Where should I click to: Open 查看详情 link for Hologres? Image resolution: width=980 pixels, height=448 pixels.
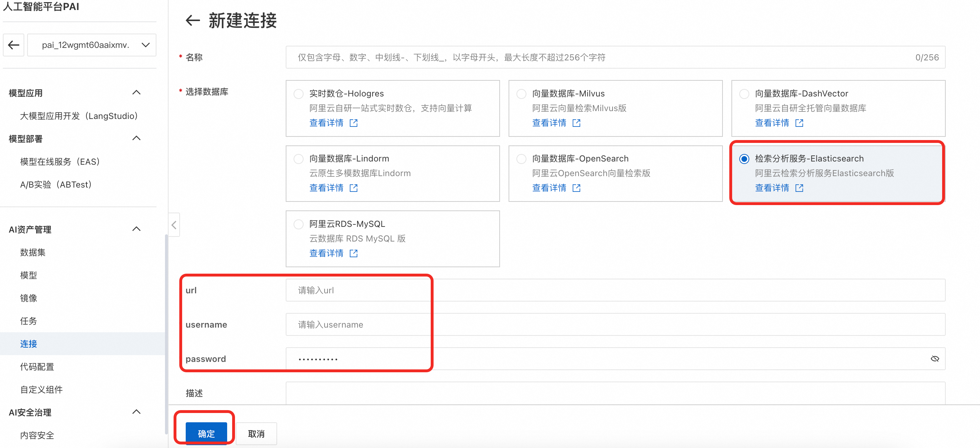coord(326,123)
